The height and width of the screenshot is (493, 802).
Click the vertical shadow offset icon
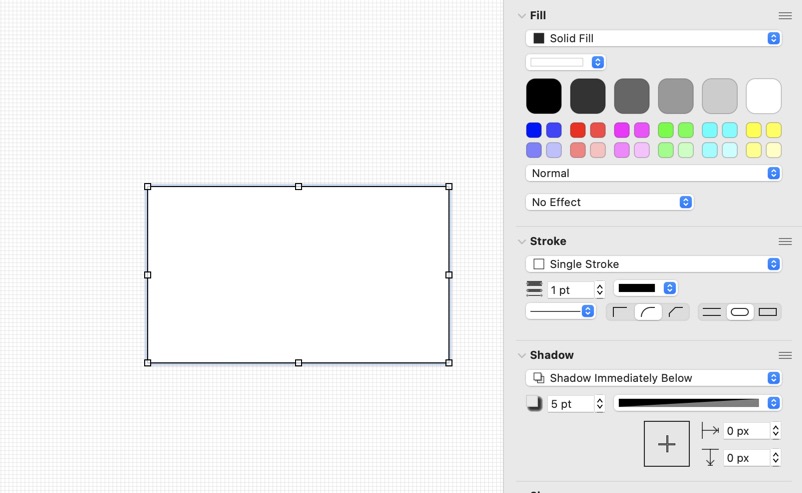click(x=710, y=457)
